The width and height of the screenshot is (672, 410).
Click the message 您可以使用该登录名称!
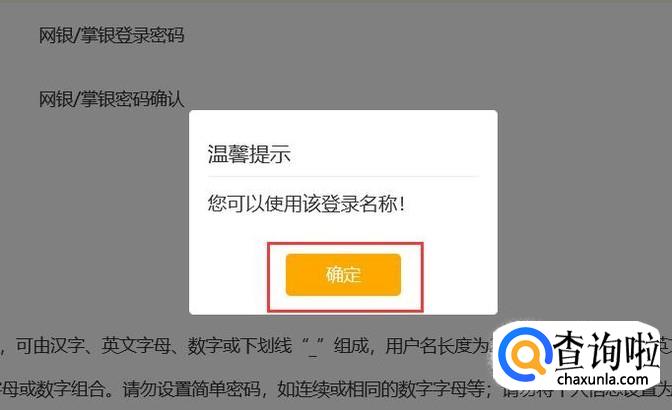(x=306, y=203)
